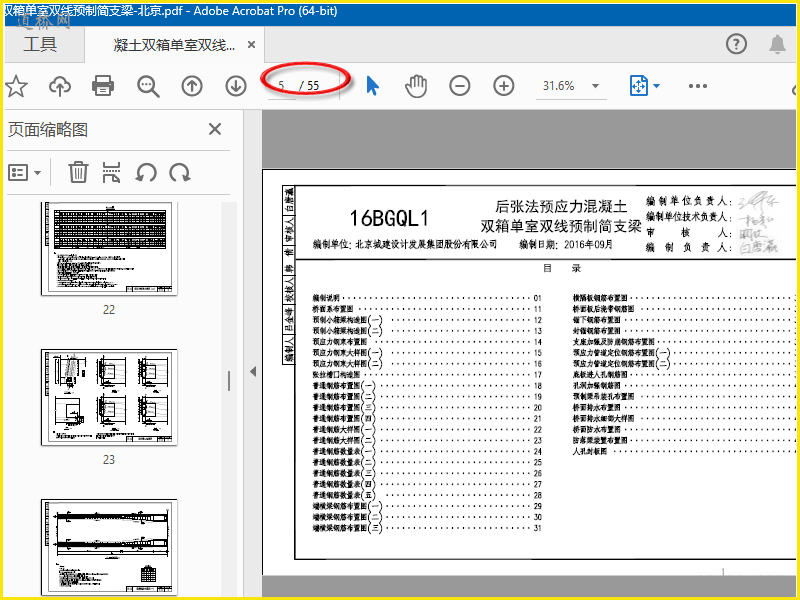Click the fit page view icon
This screenshot has width=800, height=600.
tap(639, 86)
